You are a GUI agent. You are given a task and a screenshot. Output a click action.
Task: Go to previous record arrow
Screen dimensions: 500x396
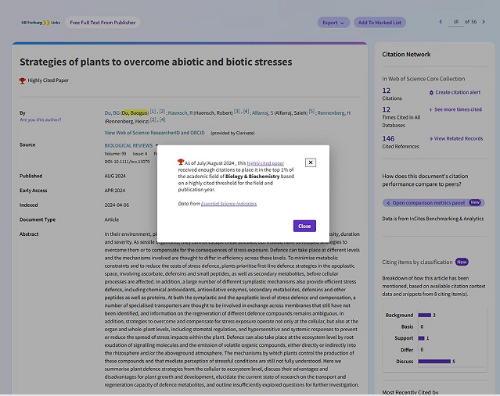pyautogui.click(x=441, y=22)
